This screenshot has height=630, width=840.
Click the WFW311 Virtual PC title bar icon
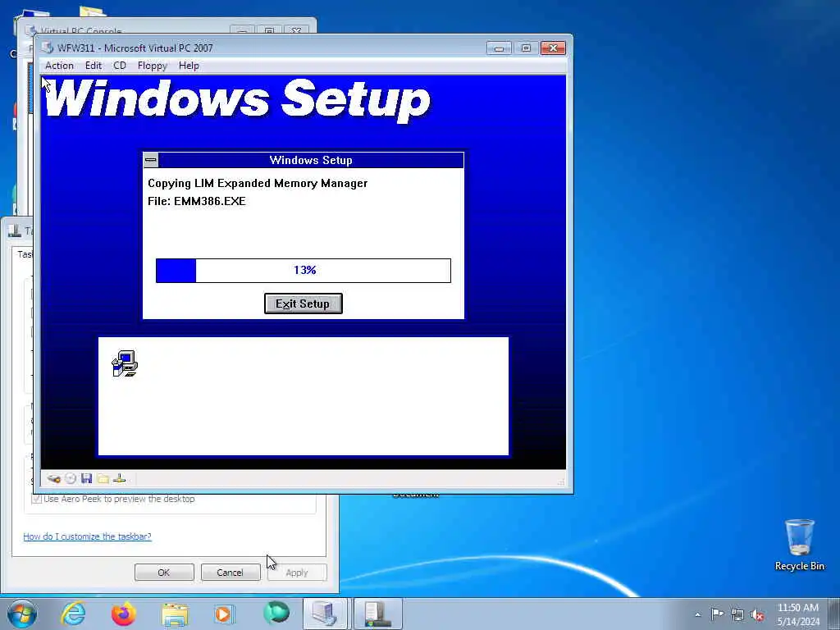pos(48,48)
